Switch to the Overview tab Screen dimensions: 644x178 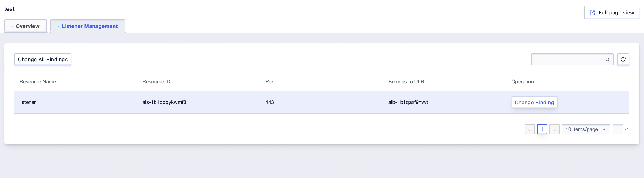coord(26,26)
